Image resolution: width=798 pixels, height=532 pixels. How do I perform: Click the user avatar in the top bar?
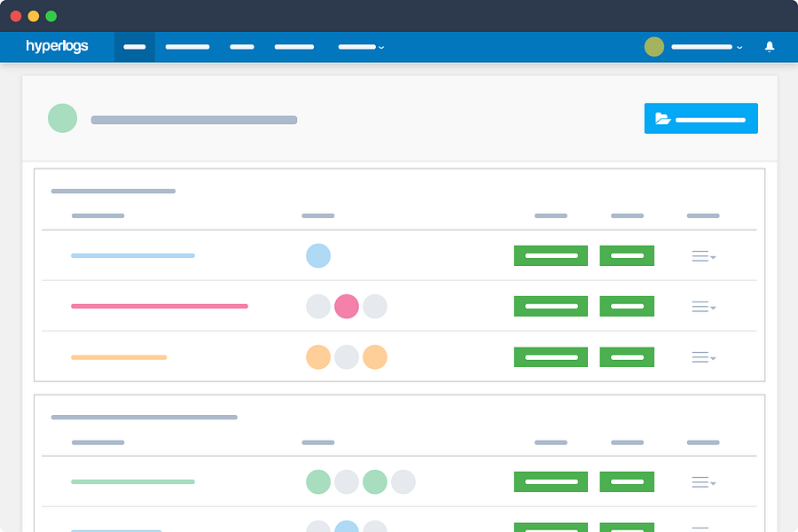pyautogui.click(x=654, y=47)
